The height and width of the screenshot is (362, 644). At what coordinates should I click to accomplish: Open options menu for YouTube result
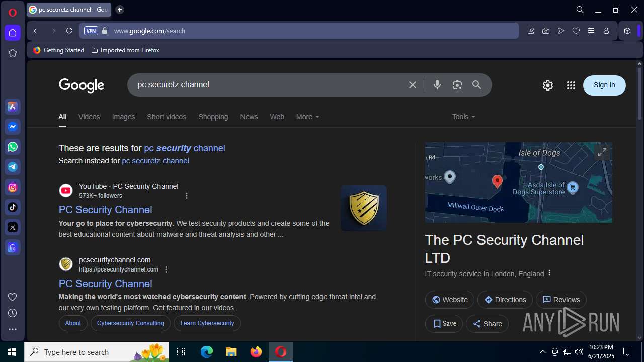coord(187,196)
